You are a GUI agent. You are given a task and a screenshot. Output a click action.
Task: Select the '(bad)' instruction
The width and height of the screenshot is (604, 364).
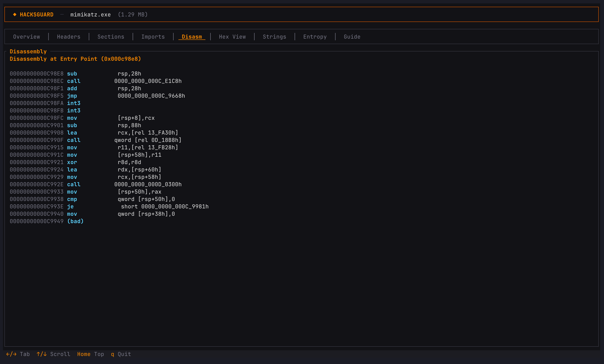tap(75, 221)
